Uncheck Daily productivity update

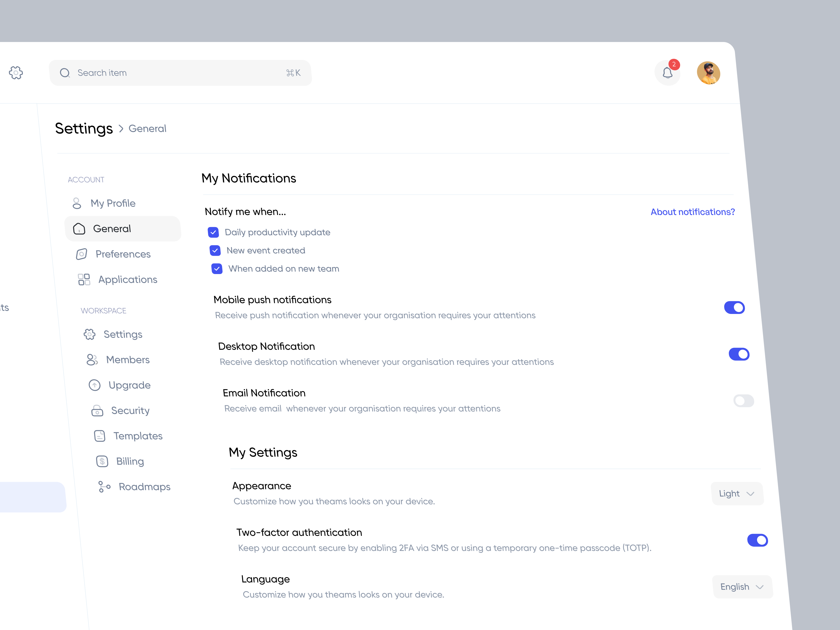[x=213, y=232]
